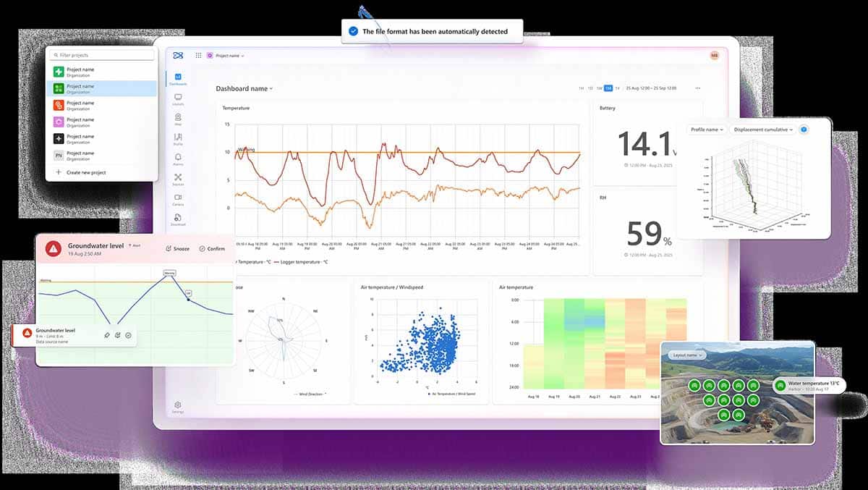This screenshot has height=490, width=868.
Task: Expand the Dashboard name dropdown
Action: [244, 89]
